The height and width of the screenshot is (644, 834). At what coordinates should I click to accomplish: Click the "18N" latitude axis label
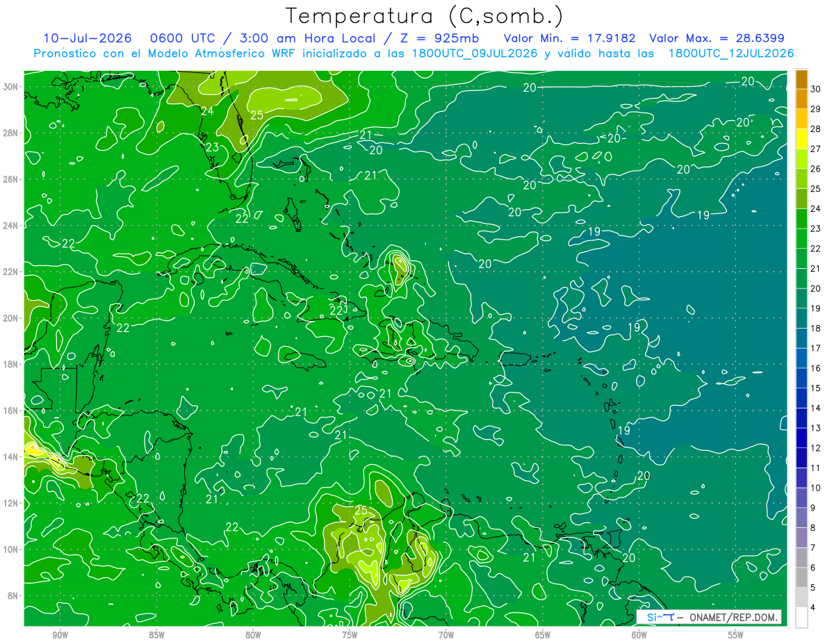11,364
